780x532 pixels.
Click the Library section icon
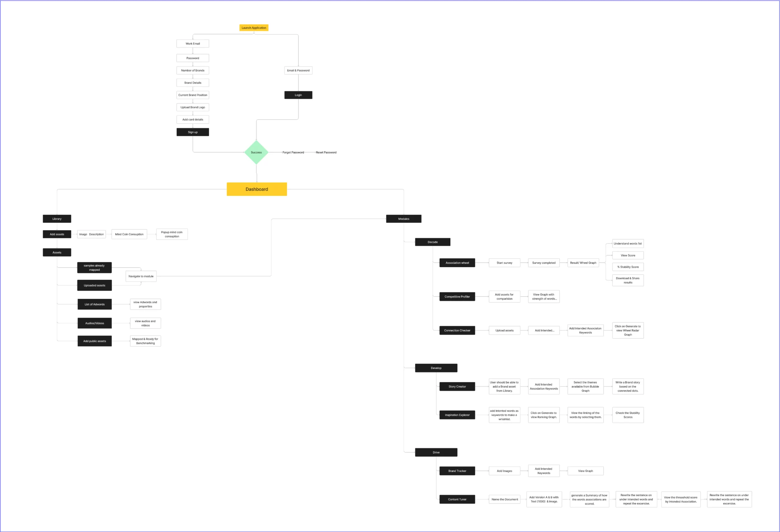click(57, 219)
